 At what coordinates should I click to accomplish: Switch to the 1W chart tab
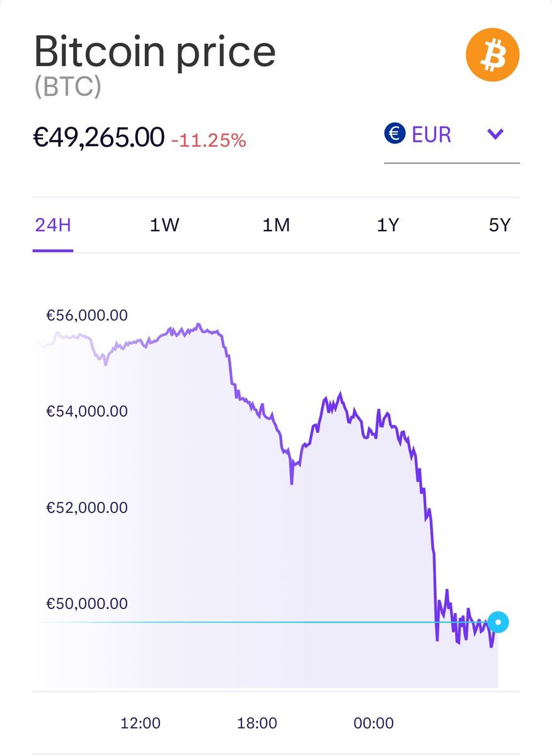(164, 225)
